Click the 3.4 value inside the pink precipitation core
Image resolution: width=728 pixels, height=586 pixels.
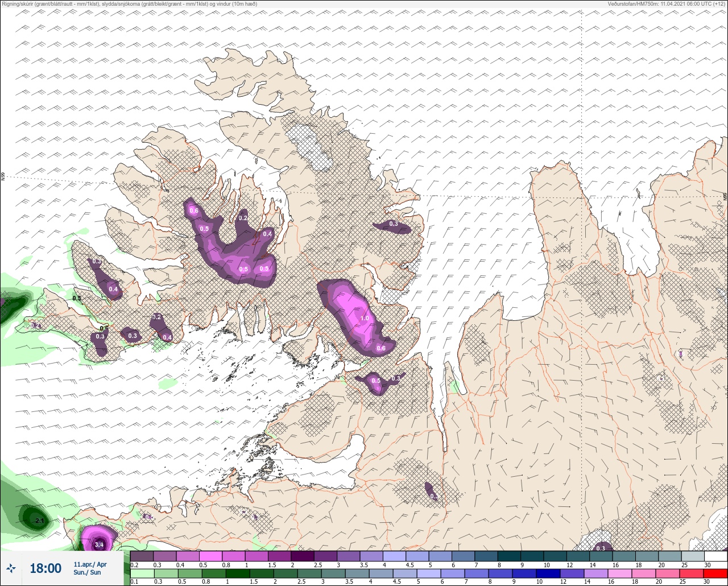(x=99, y=545)
